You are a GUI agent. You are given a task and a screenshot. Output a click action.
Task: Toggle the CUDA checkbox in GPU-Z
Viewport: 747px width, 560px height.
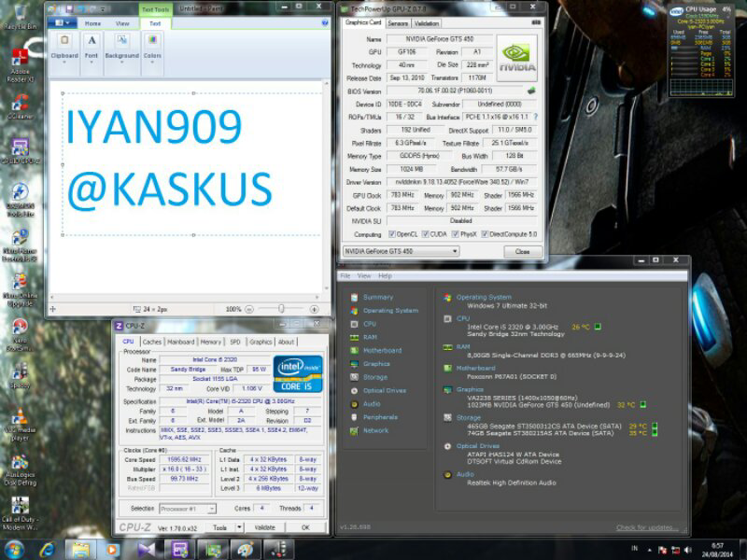[426, 233]
